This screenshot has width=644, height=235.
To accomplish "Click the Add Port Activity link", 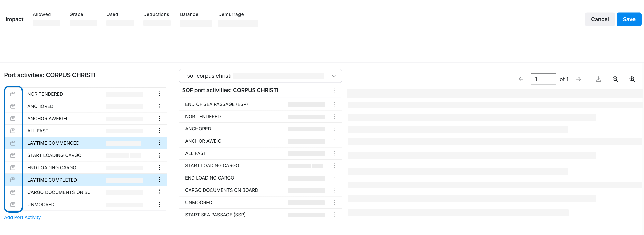I will [23, 217].
